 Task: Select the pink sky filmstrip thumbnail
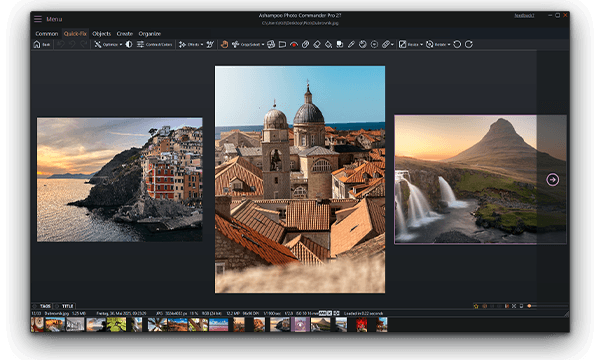coord(218,325)
